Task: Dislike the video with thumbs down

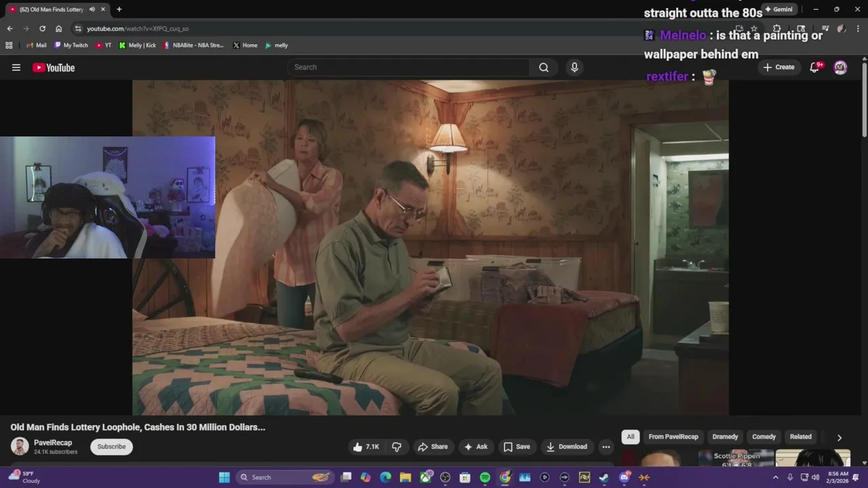Action: [397, 447]
